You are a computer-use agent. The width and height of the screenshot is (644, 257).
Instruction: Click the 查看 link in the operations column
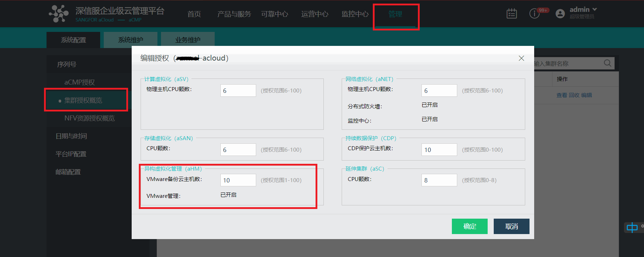[561, 95]
